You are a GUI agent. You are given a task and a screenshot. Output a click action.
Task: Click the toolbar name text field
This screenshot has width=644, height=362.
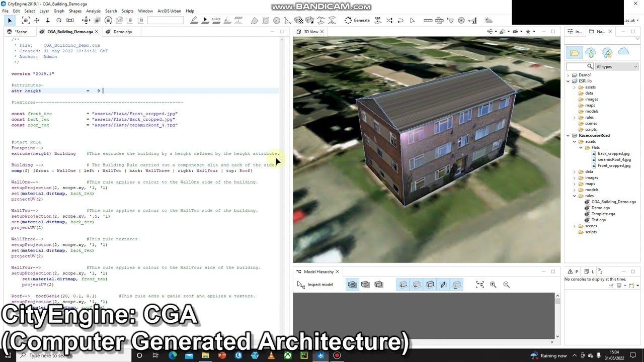pos(166,20)
